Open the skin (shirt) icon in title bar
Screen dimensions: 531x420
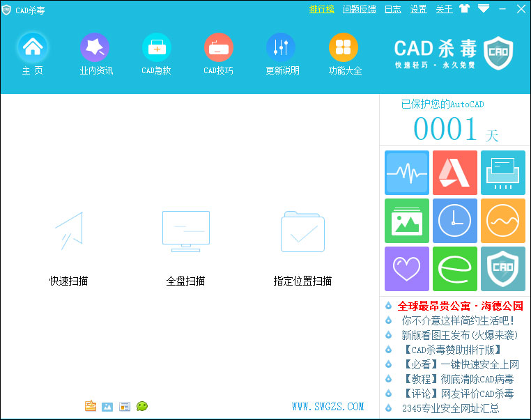click(x=464, y=8)
